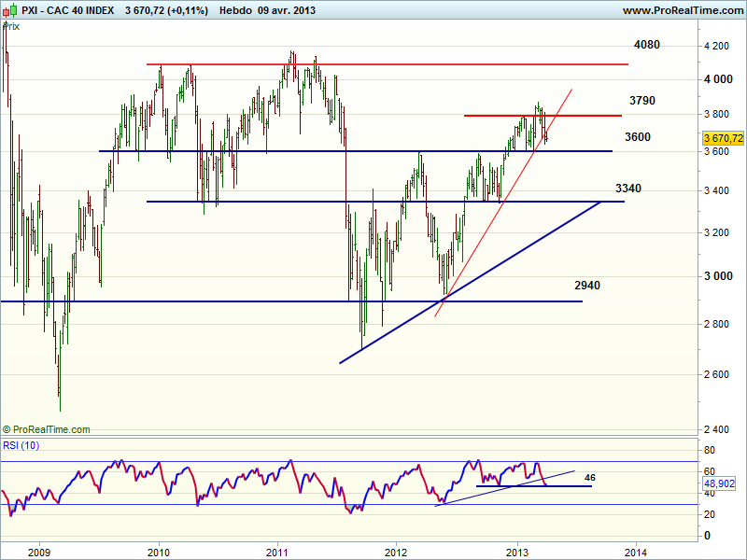Click the © ProRealTime.com watermark
This screenshot has width=747, height=560.
pyautogui.click(x=47, y=429)
